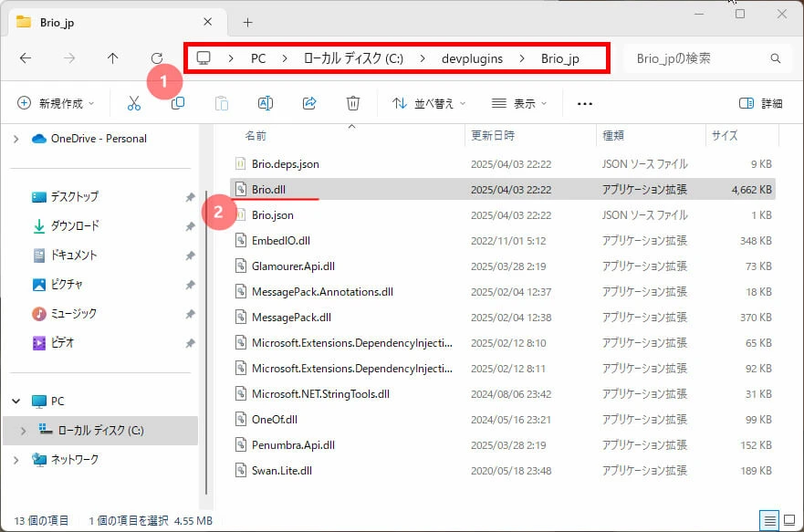Navigate back with the left arrow
Screen dimensions: 804x532
tap(26, 57)
